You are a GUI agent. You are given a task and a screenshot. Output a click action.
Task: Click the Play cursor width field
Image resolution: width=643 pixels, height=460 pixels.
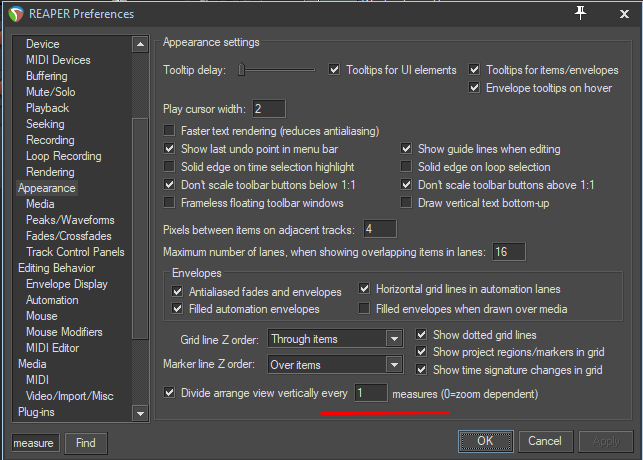tap(269, 108)
